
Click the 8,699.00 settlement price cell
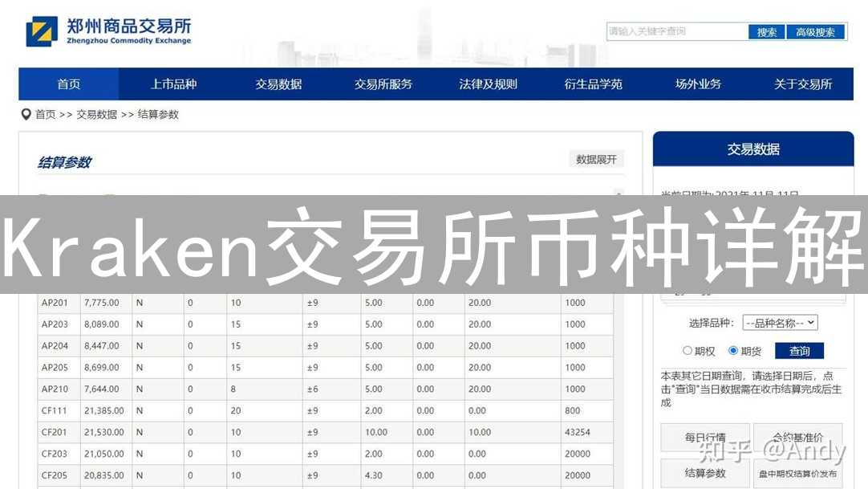(x=106, y=368)
